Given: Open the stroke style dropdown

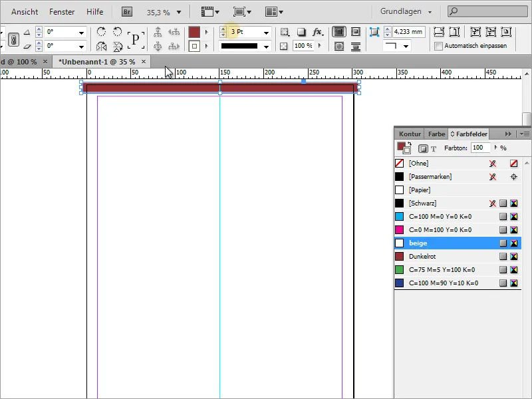Looking at the screenshot, I should [267, 47].
